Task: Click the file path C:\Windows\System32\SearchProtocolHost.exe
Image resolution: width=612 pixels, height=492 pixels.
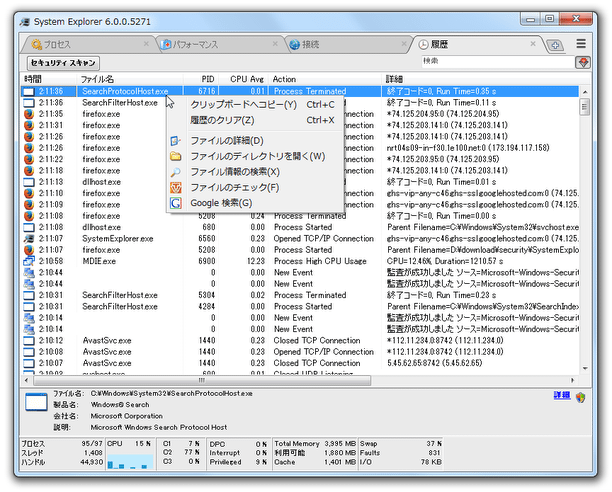Action: click(x=171, y=393)
